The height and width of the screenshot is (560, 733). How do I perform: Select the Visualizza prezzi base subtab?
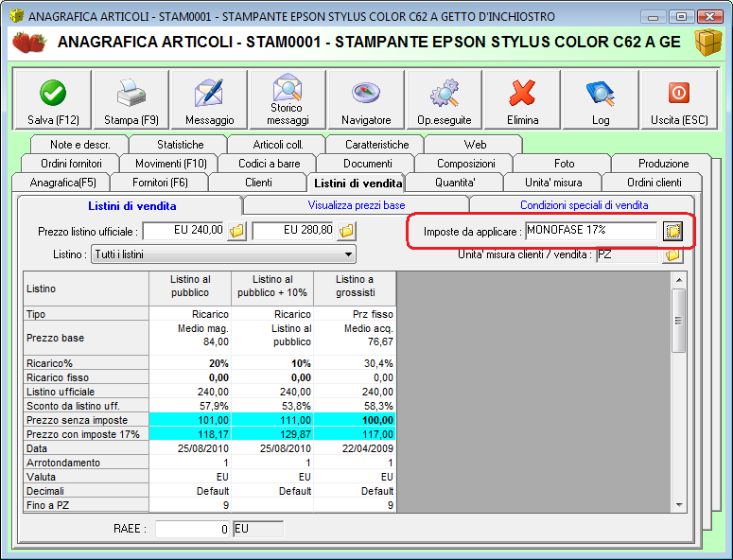click(x=356, y=205)
